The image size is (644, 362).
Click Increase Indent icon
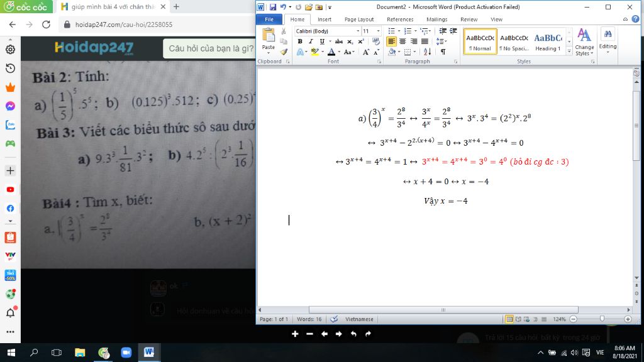(x=453, y=31)
